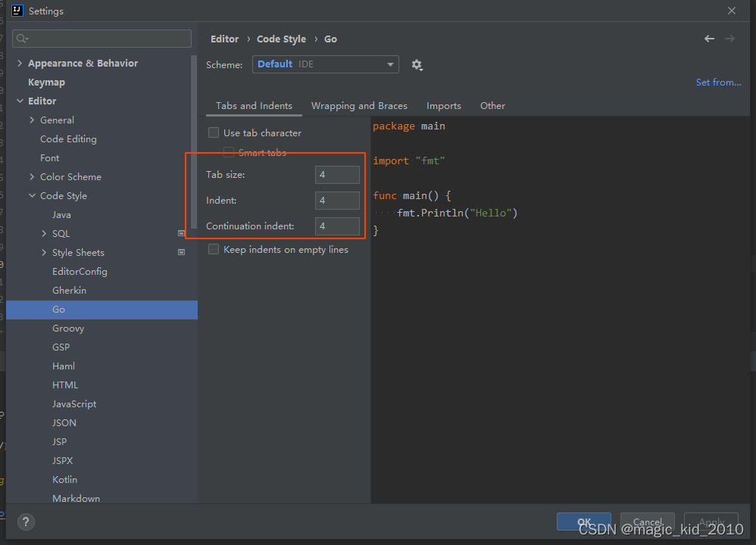
Task: Click into the Continuation indent field
Action: [x=337, y=226]
